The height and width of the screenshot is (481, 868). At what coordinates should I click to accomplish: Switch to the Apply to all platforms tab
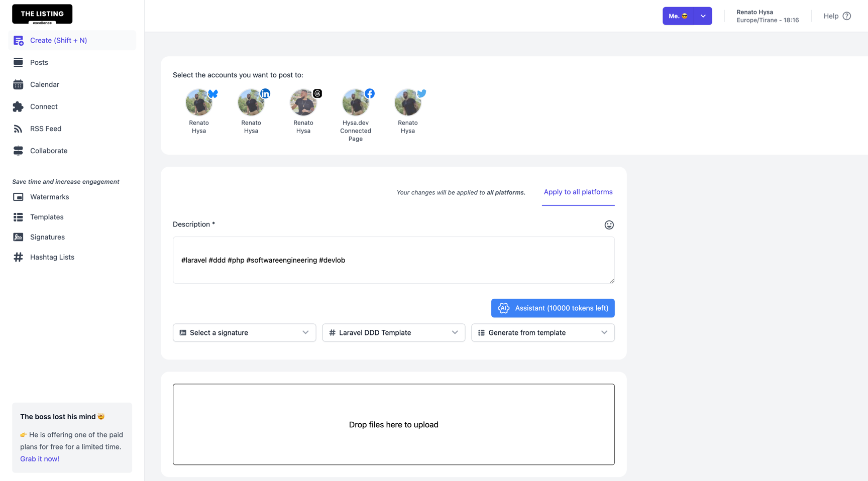(x=578, y=192)
